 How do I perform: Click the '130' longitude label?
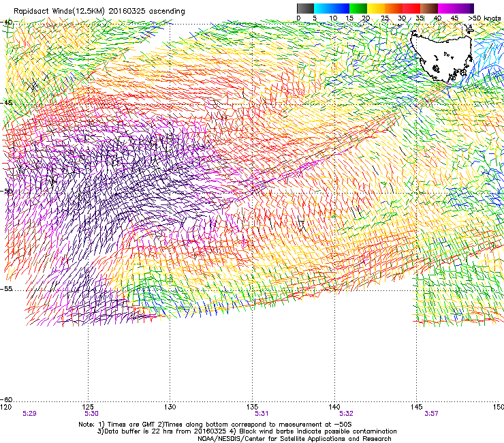pyautogui.click(x=170, y=407)
